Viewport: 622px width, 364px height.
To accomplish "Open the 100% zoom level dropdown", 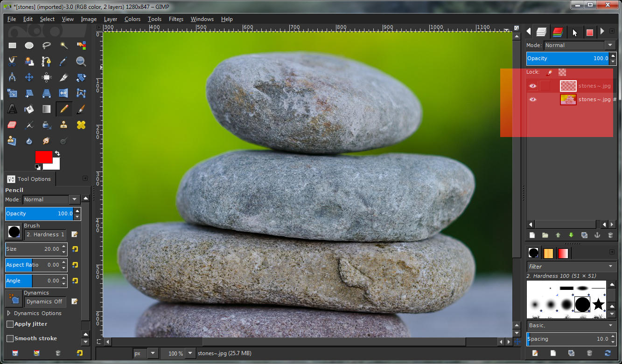I will [x=177, y=353].
